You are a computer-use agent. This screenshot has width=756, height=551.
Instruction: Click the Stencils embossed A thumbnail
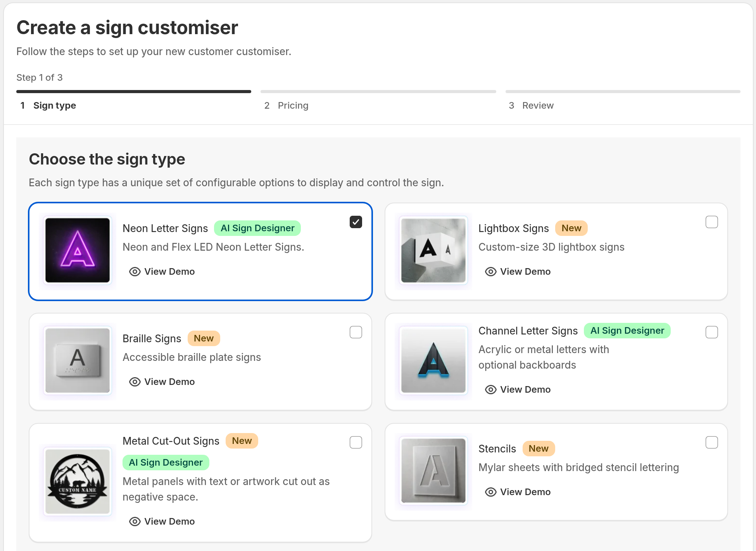pos(433,471)
